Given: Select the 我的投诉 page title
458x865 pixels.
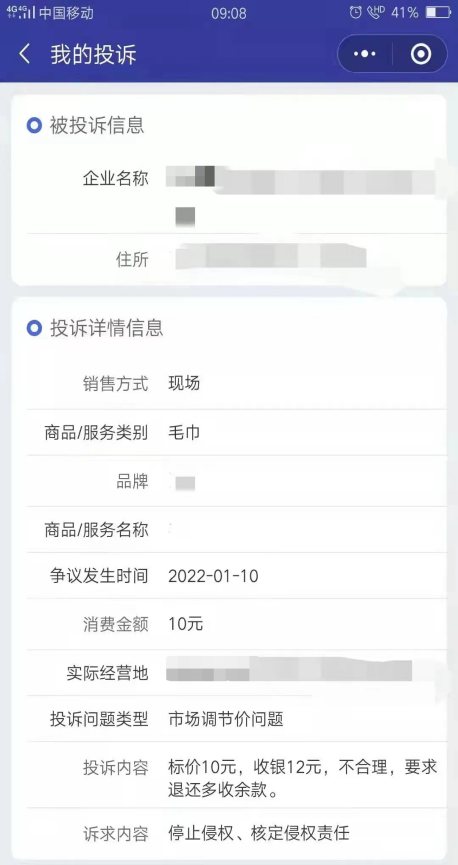Looking at the screenshot, I should 93,55.
